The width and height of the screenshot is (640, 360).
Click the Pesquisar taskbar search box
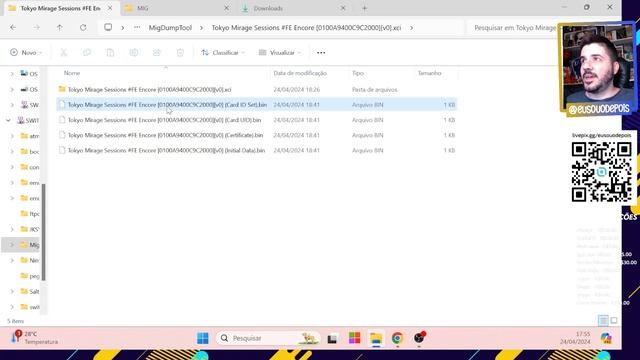click(268, 338)
